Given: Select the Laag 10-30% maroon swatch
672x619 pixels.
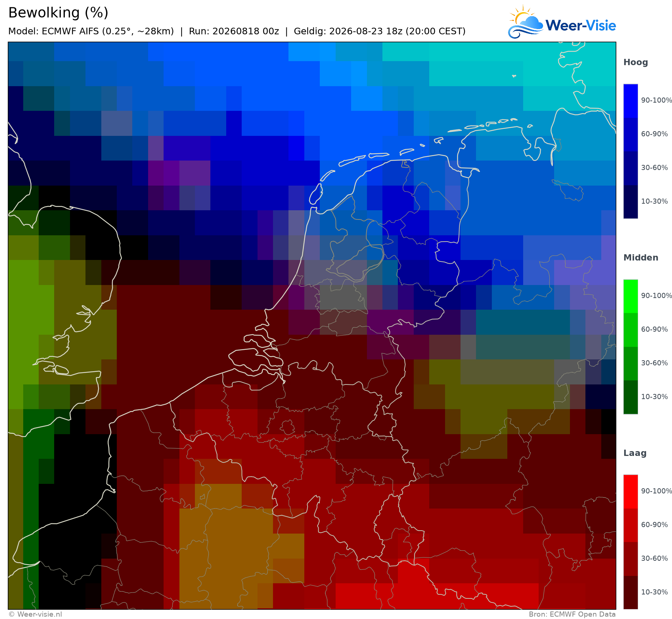Looking at the screenshot, I should coord(630,592).
